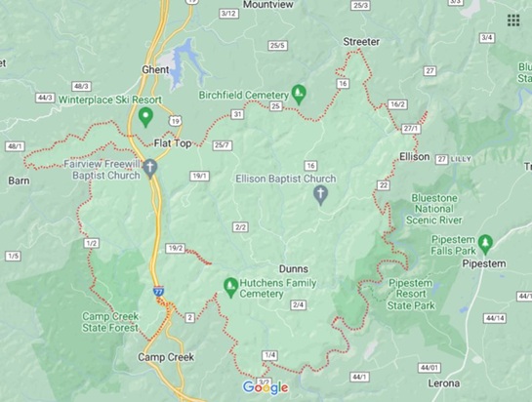
Task: Click the Streeter place label
Action: click(x=361, y=42)
